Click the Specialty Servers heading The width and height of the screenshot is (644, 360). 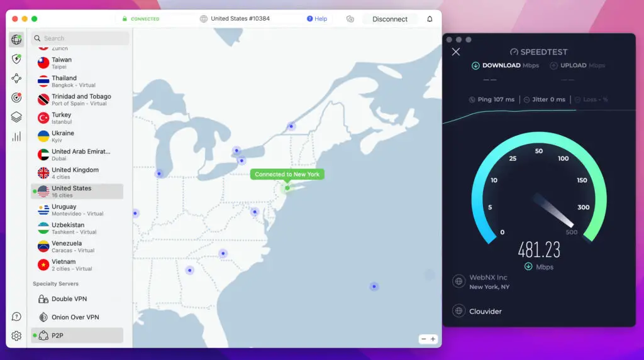55,283
